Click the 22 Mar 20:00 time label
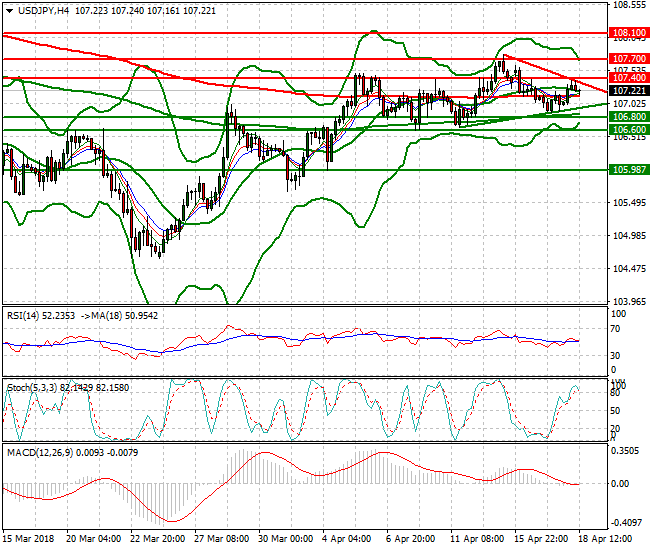 coord(158,539)
